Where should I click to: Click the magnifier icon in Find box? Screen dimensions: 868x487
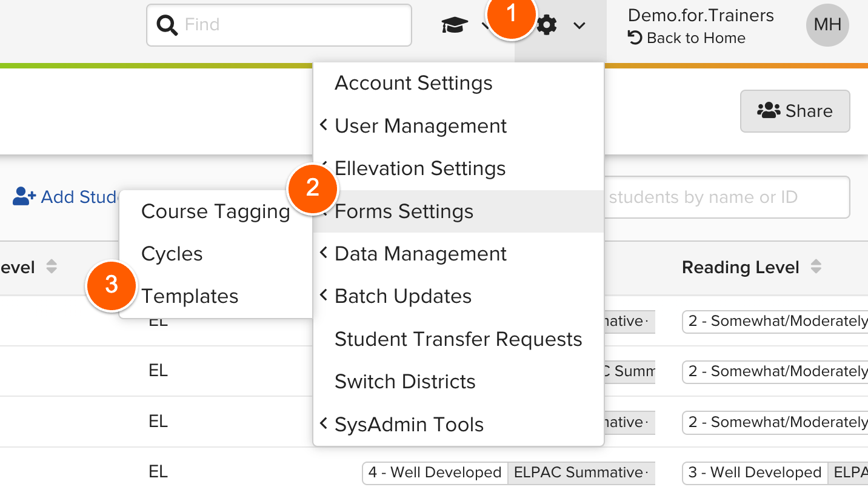pos(167,25)
